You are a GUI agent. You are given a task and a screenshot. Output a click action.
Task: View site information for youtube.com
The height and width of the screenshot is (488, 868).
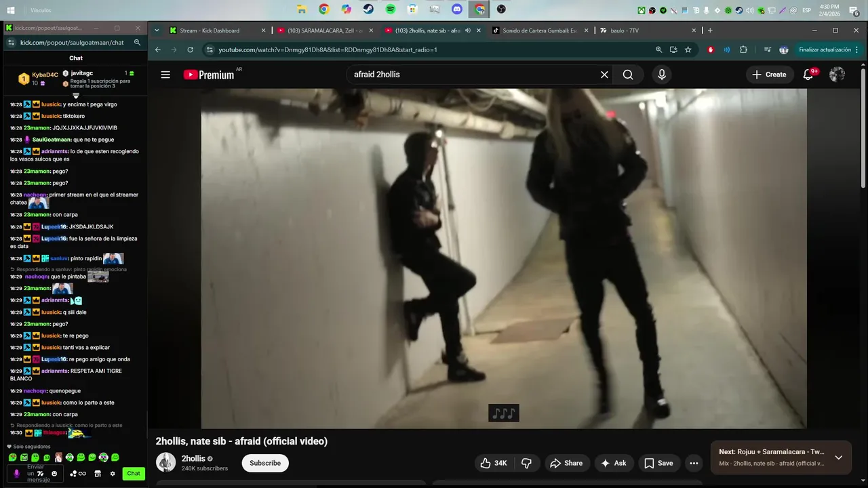pyautogui.click(x=210, y=50)
